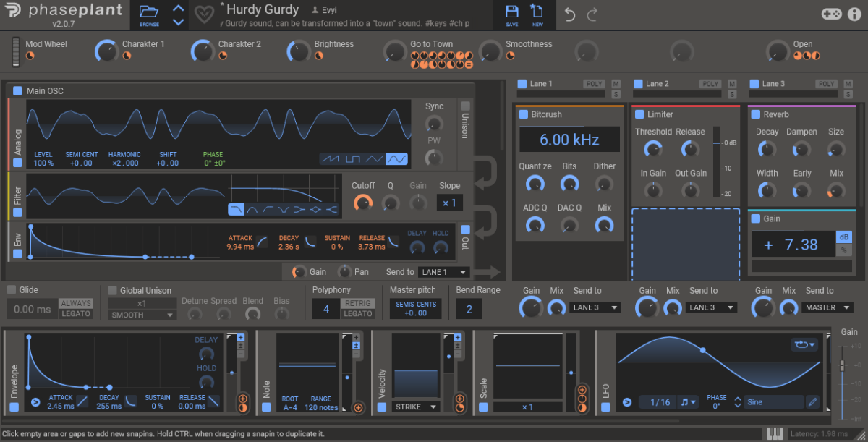Open Lane 3 Send to MASTER dropdown
The height and width of the screenshot is (442, 868).
click(x=829, y=307)
